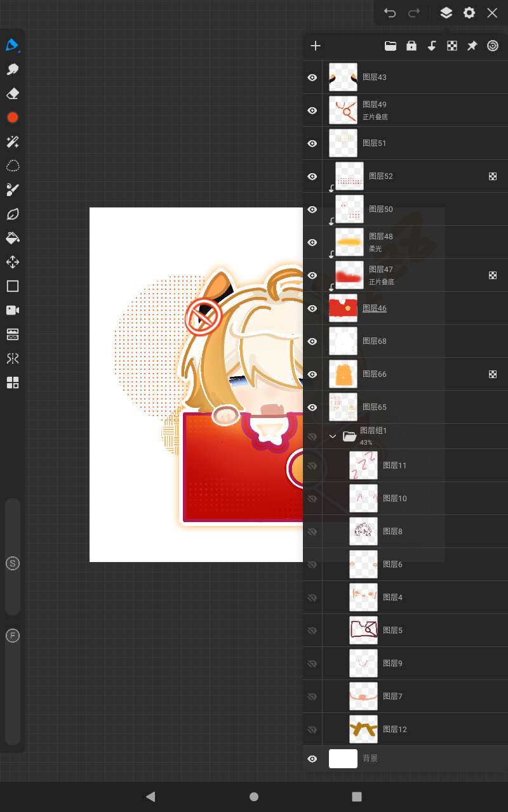
Task: Toggle visibility of the 背景 layer
Action: pos(312,759)
